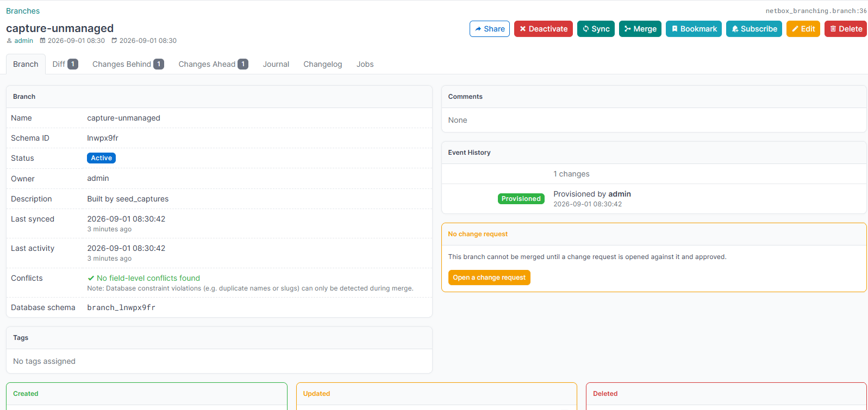
Task: Open a change request
Action: [x=489, y=277]
